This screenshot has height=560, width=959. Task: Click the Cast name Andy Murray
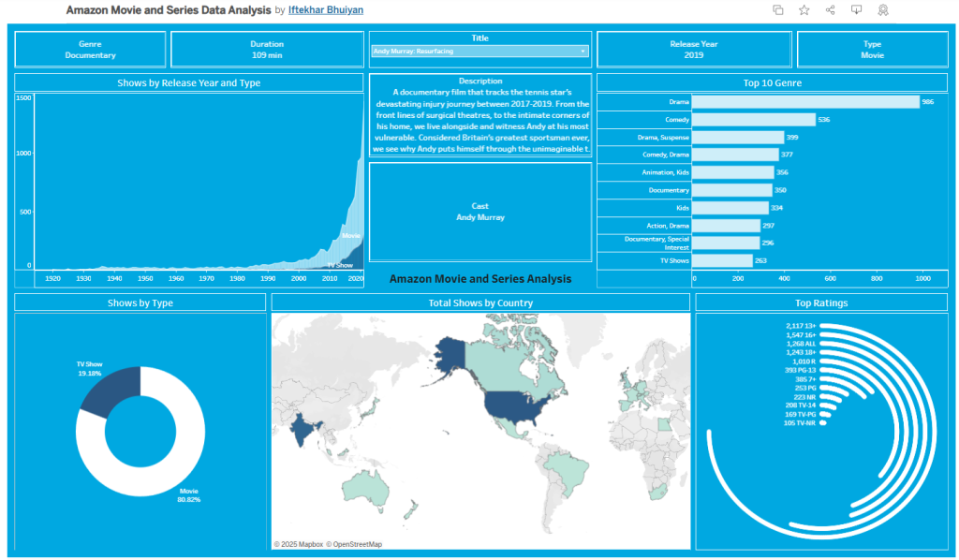point(480,217)
